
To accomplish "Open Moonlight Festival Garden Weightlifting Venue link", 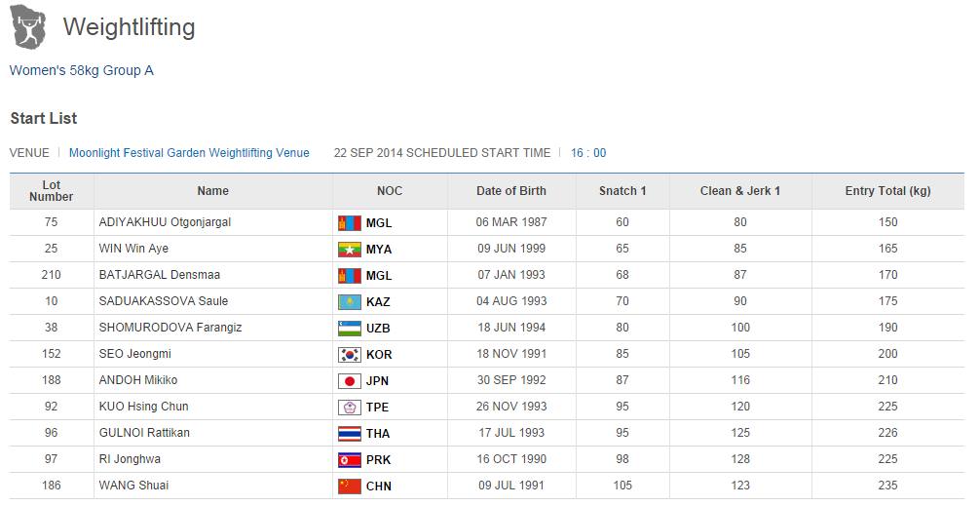I will click(x=189, y=153).
